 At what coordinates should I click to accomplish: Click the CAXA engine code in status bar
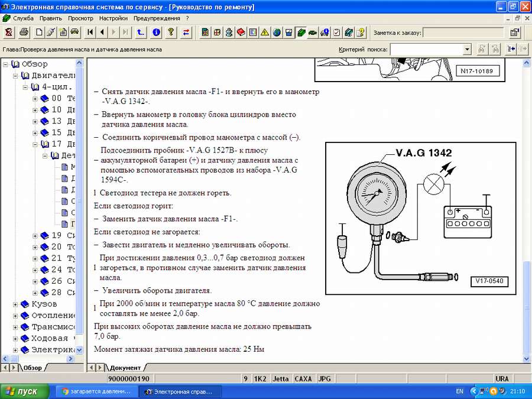303,379
